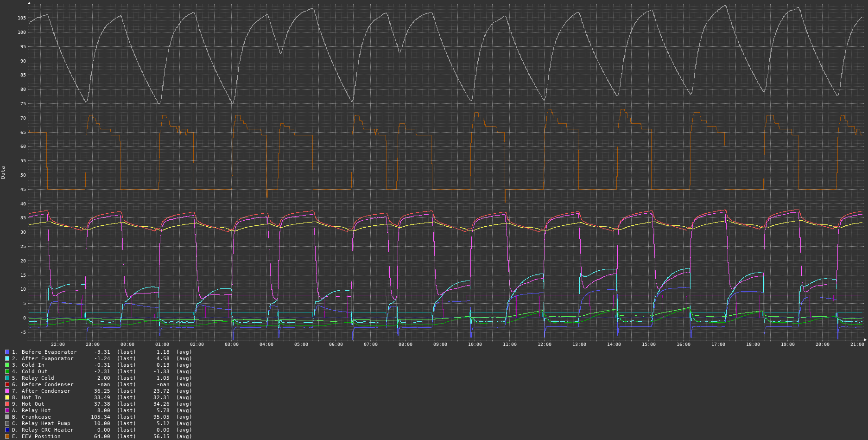Select the '3. Cold In' legend label

tap(28, 365)
